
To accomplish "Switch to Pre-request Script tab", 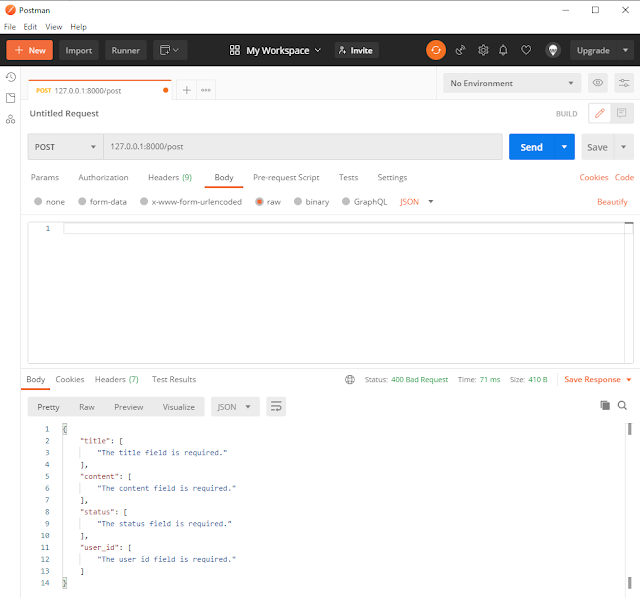I will (286, 178).
